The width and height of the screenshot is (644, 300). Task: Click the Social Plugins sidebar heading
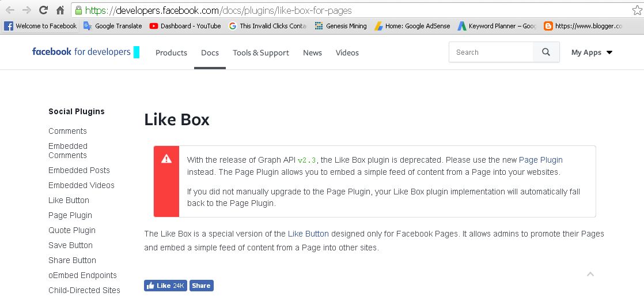(x=77, y=111)
